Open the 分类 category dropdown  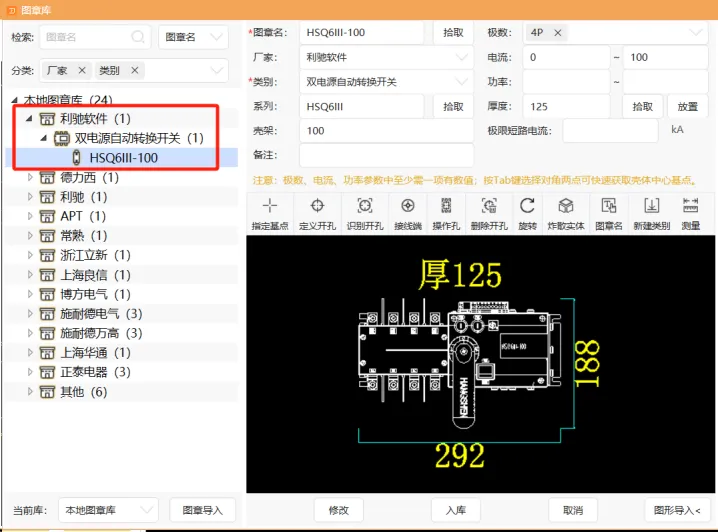217,70
